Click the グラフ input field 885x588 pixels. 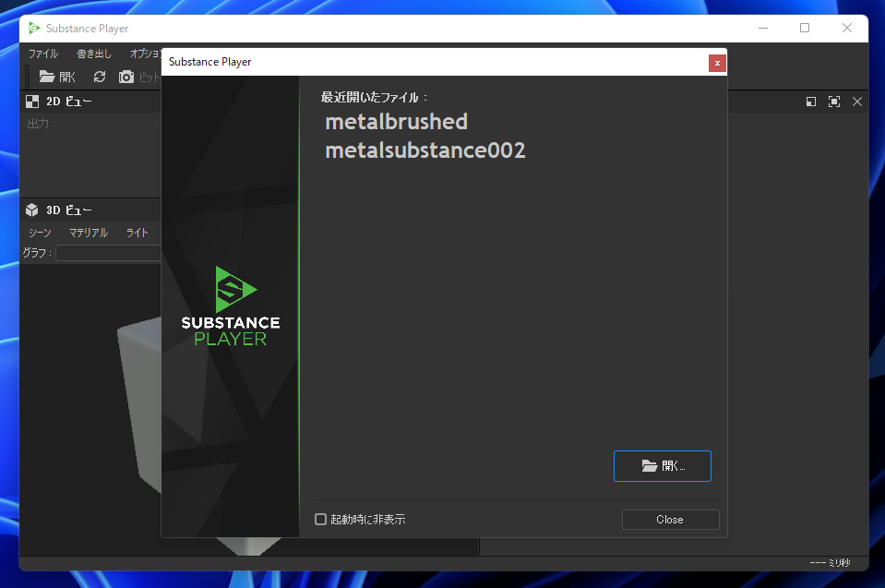point(108,253)
